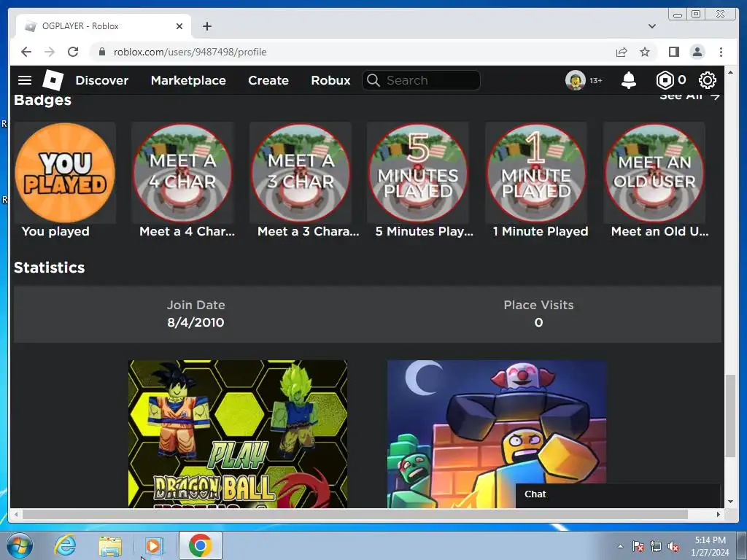Screen dimensions: 747x560
Task: Click the 'Meet a 3 Chara...' label
Action: tap(309, 231)
